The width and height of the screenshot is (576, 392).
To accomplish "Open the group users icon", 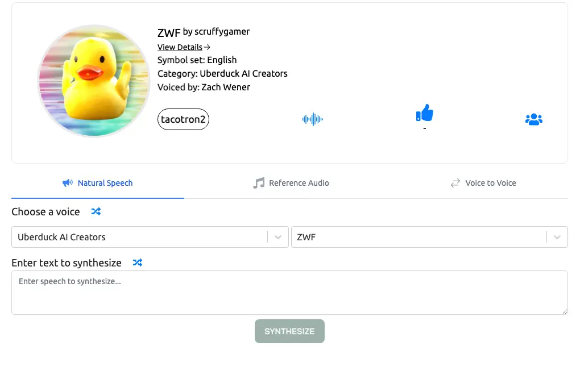I will coord(534,119).
